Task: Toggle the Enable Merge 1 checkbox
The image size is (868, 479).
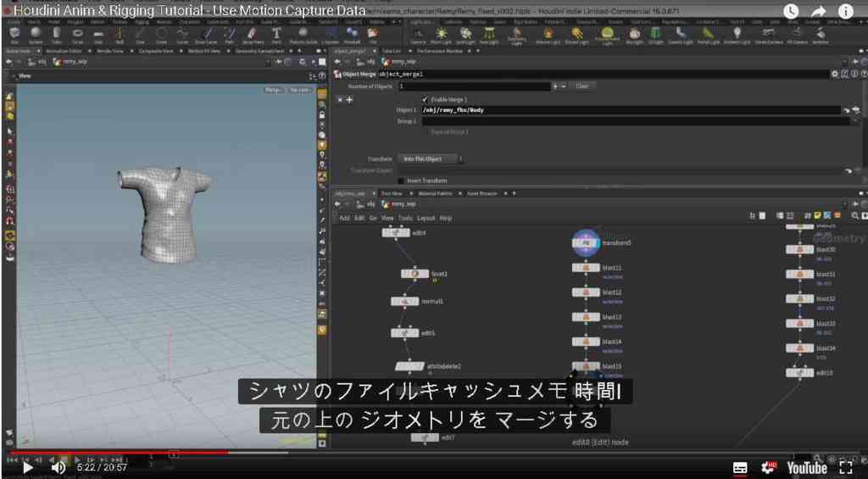Action: [426, 100]
